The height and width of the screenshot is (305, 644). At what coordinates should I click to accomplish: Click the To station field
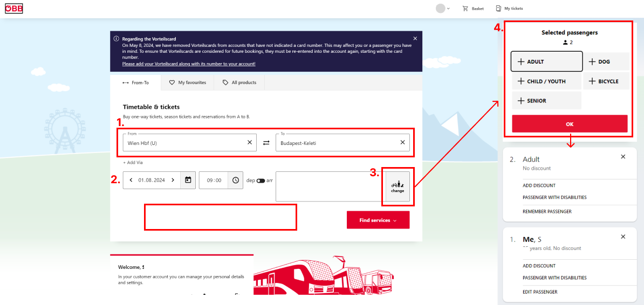(x=342, y=142)
